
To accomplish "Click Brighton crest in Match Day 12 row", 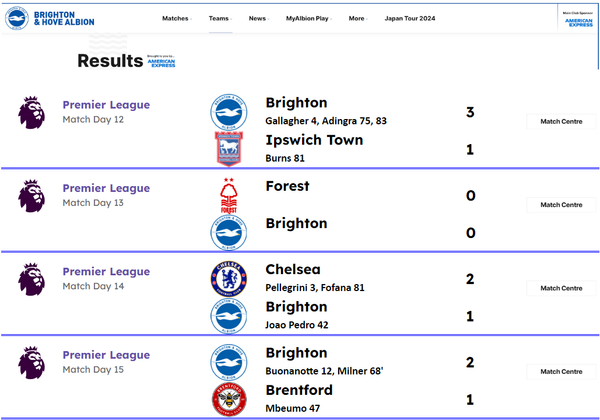I will (x=229, y=112).
